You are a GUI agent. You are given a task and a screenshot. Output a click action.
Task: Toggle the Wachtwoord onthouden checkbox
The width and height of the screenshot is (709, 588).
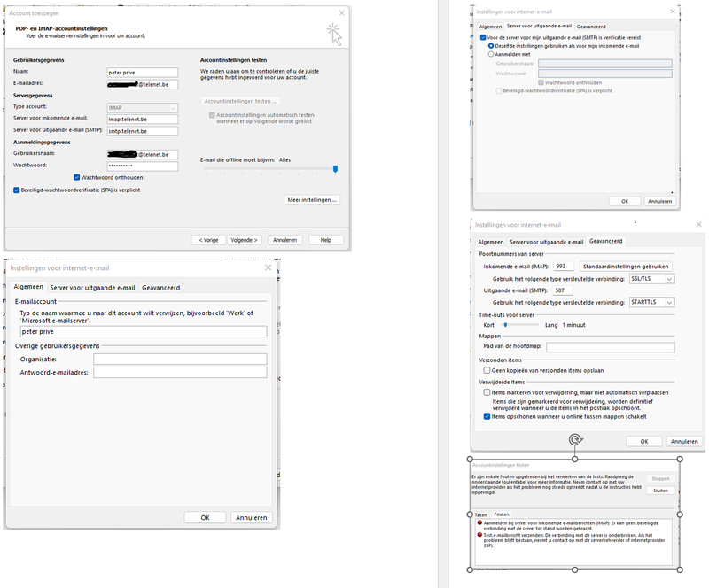coord(77,177)
